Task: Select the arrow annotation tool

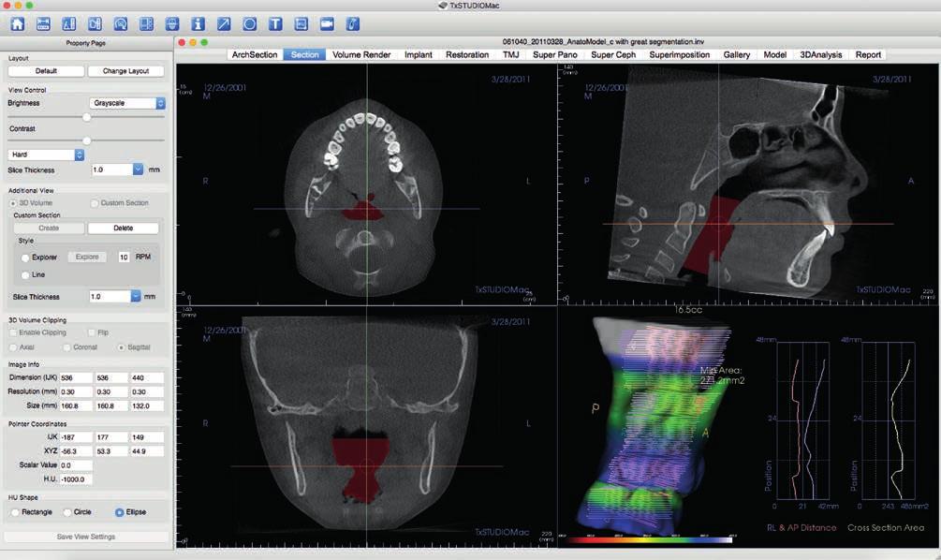Action: click(x=224, y=24)
